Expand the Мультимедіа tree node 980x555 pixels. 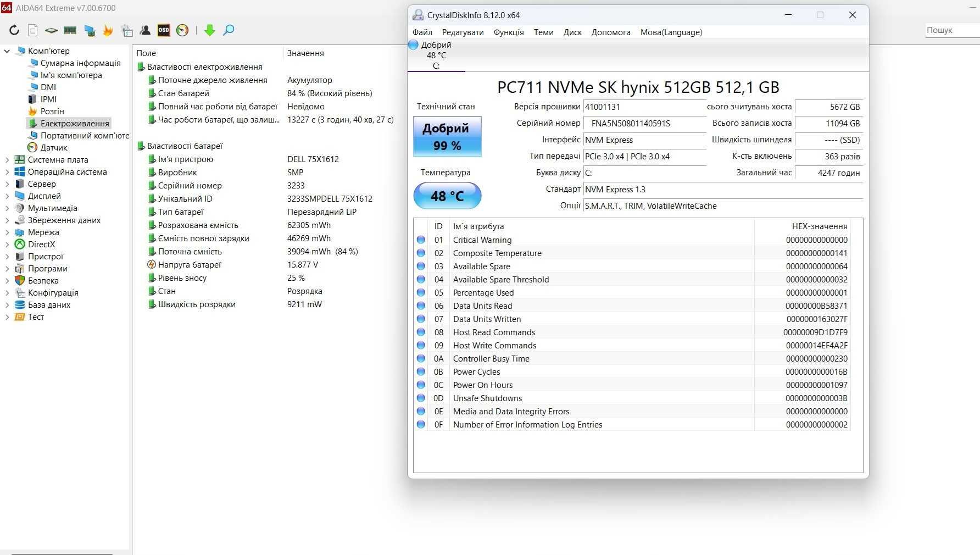point(7,208)
